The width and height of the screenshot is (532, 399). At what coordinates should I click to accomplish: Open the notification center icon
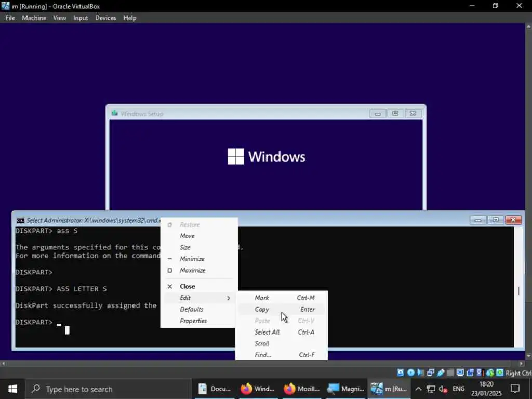515,389
